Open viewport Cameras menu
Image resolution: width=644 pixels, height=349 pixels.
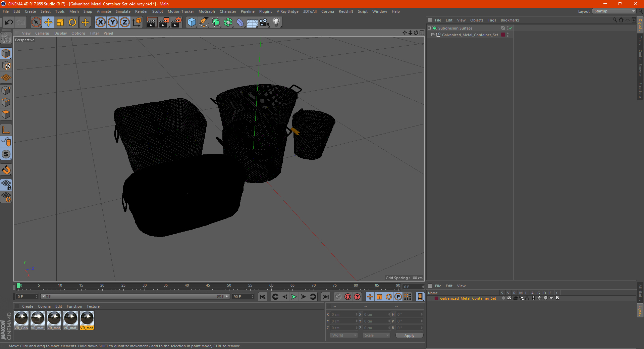click(42, 33)
